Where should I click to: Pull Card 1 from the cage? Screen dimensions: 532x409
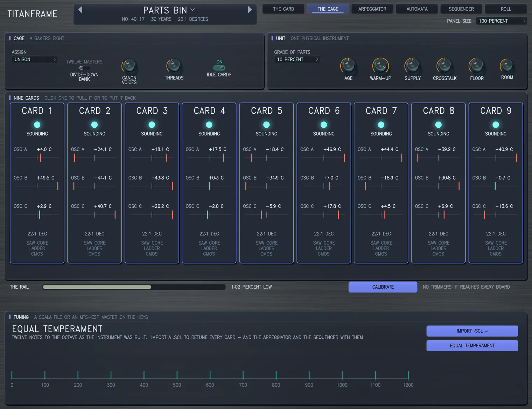click(37, 183)
